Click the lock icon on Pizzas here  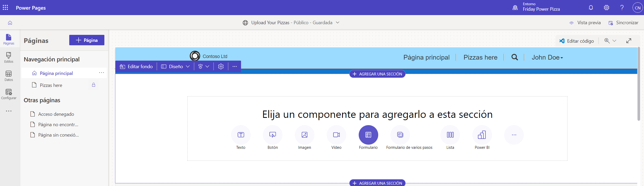point(93,85)
